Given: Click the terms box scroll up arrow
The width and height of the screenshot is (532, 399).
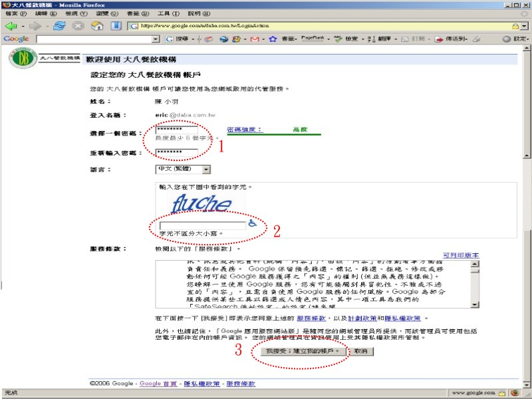Looking at the screenshot, I should (475, 264).
